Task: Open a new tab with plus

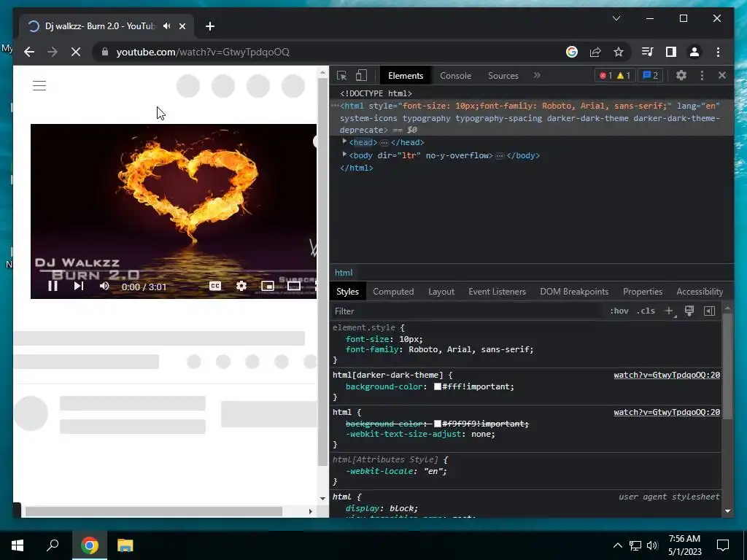Action: [x=210, y=26]
